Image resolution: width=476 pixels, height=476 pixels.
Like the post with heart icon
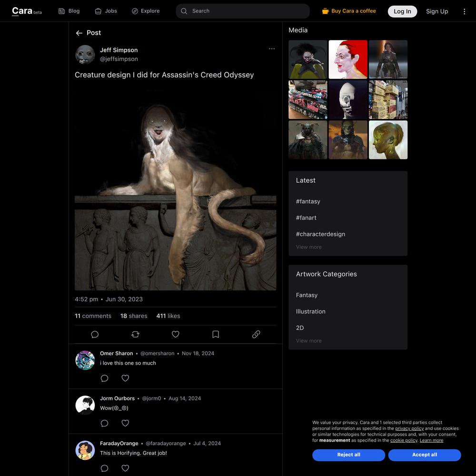(x=176, y=334)
